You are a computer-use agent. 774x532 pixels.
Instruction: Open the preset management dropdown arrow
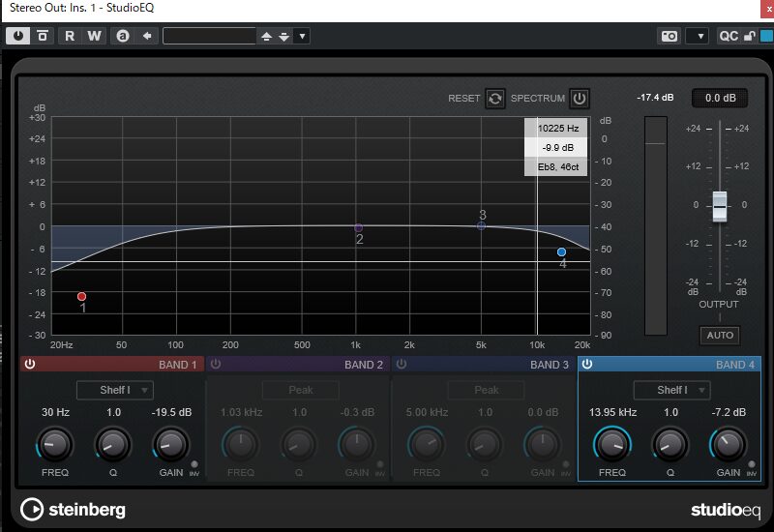pos(302,37)
